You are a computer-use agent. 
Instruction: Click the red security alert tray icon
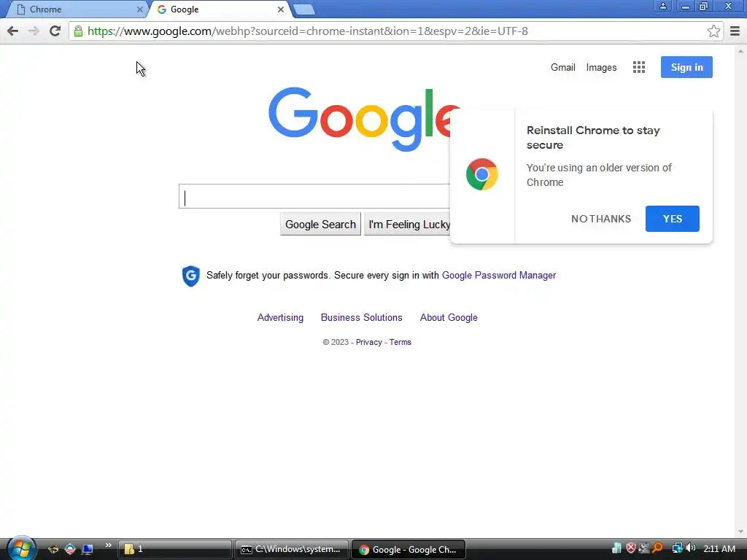(x=631, y=548)
